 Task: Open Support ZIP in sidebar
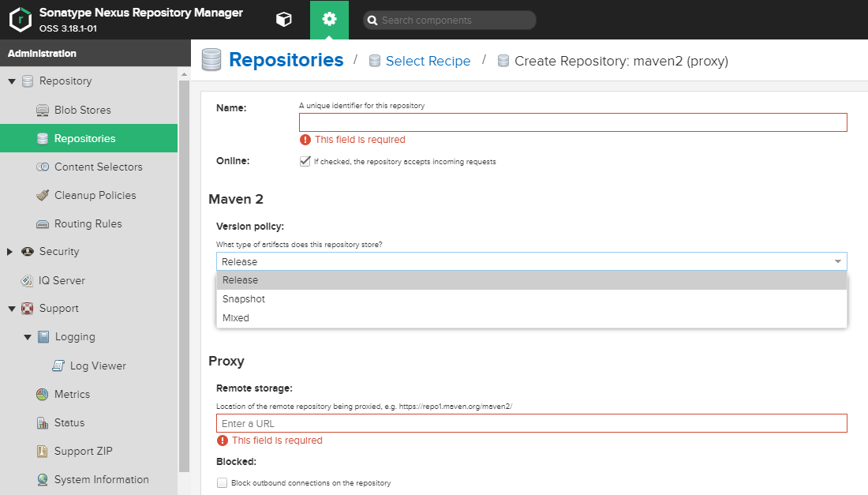pos(83,452)
